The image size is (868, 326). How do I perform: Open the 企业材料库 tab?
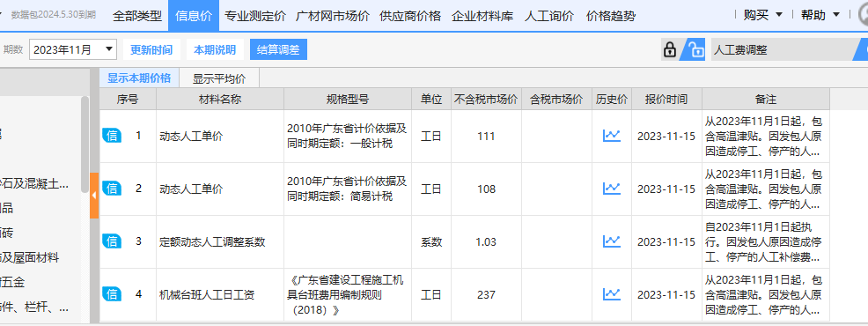[x=482, y=16]
